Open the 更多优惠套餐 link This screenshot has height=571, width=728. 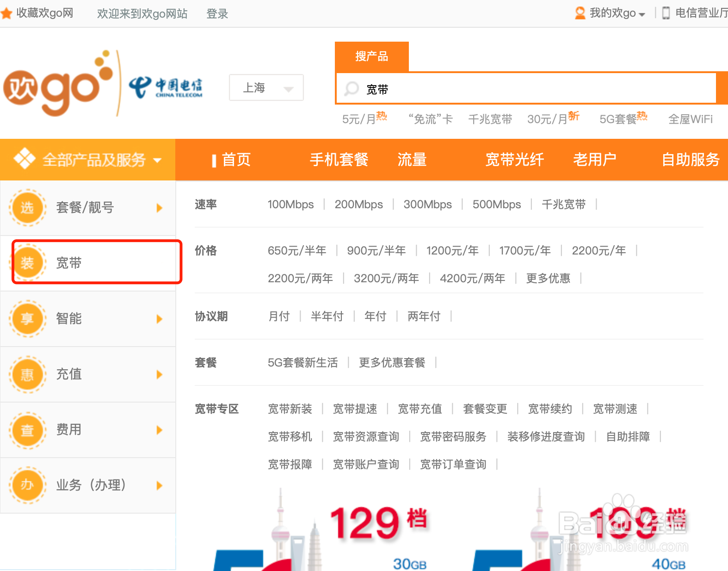click(392, 362)
